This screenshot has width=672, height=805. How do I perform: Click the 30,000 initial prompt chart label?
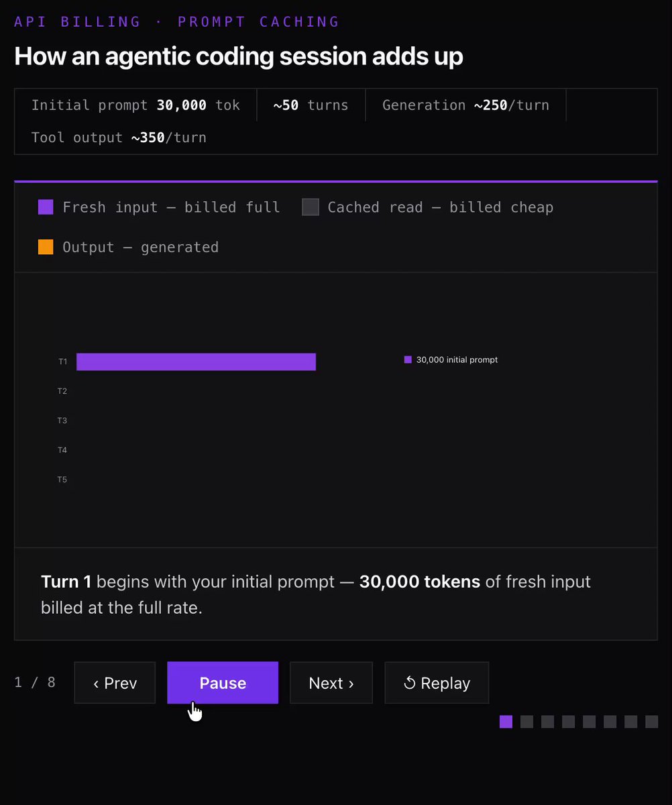[x=451, y=360]
